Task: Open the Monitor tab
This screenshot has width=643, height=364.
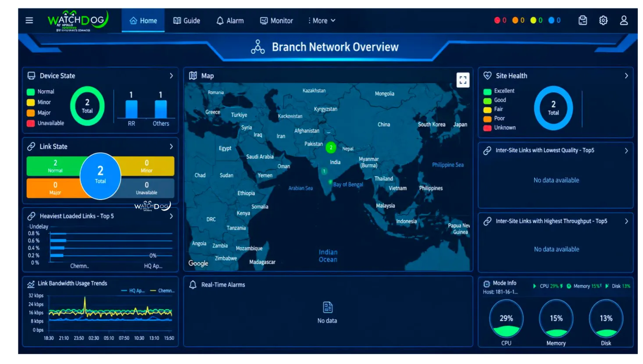Action: (x=276, y=21)
